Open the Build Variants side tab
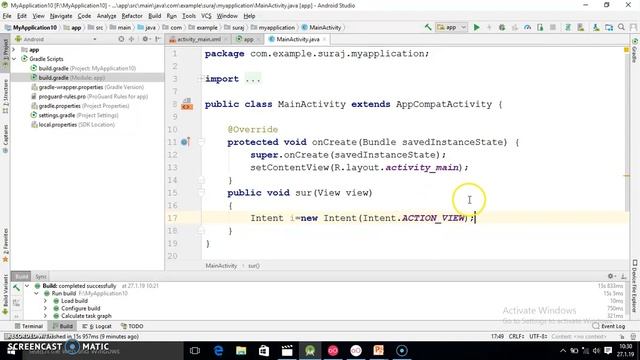The width and height of the screenshot is (640, 360). click(5, 294)
